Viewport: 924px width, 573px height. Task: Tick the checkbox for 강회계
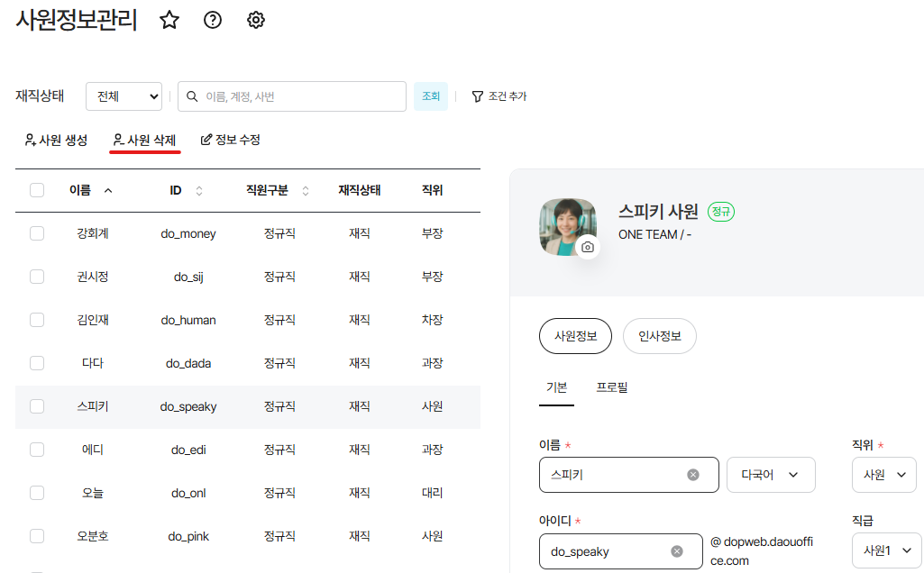point(37,233)
